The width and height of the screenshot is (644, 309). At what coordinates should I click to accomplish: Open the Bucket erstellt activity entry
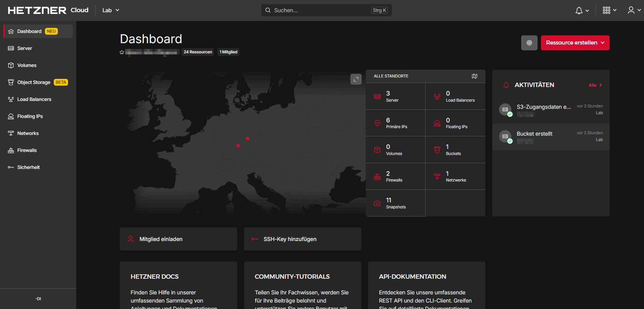551,137
